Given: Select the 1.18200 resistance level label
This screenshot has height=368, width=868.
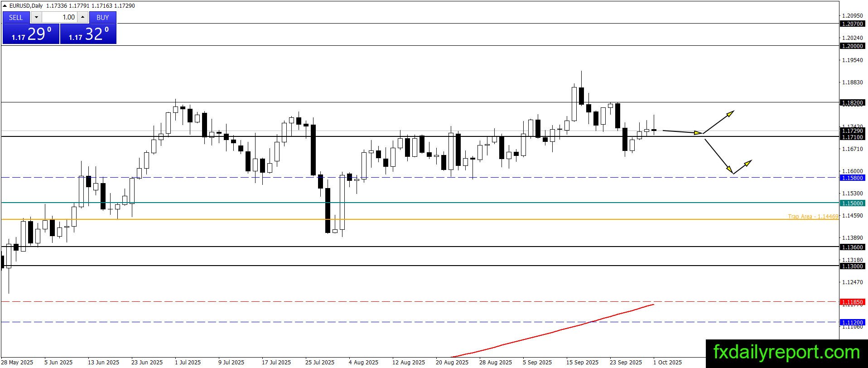Looking at the screenshot, I should click(x=852, y=103).
